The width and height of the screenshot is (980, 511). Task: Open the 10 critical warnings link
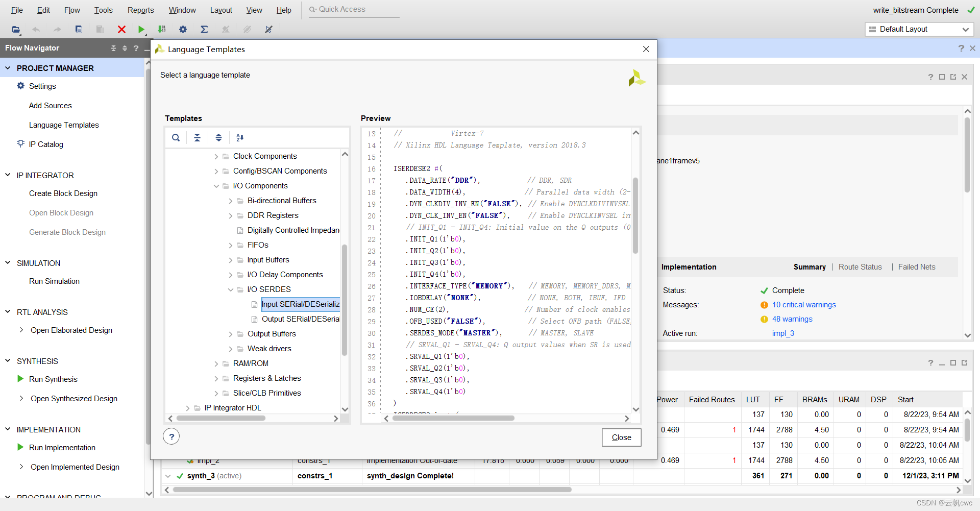[x=804, y=305]
